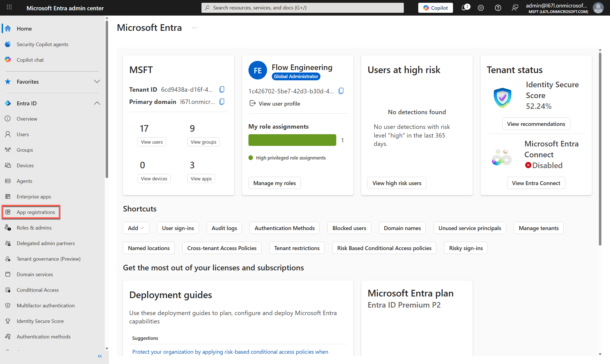Open View user profile link
The height and width of the screenshot is (364, 610).
coord(279,103)
